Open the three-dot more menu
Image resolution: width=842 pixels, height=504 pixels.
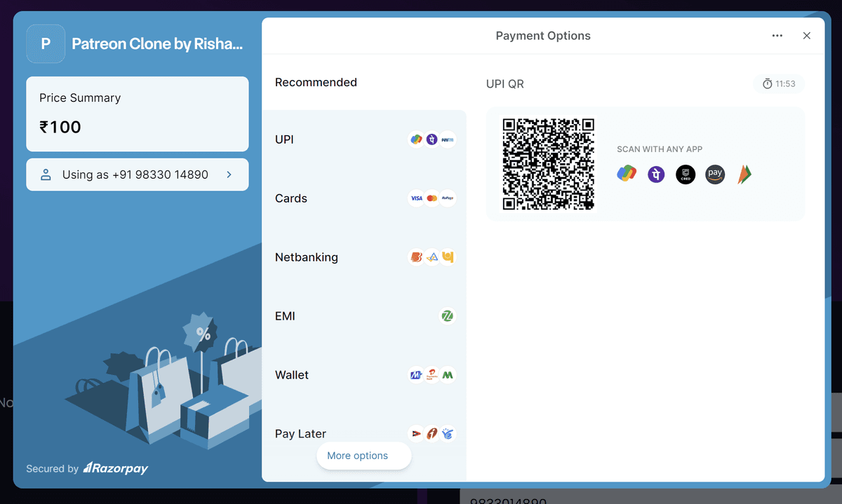click(777, 36)
